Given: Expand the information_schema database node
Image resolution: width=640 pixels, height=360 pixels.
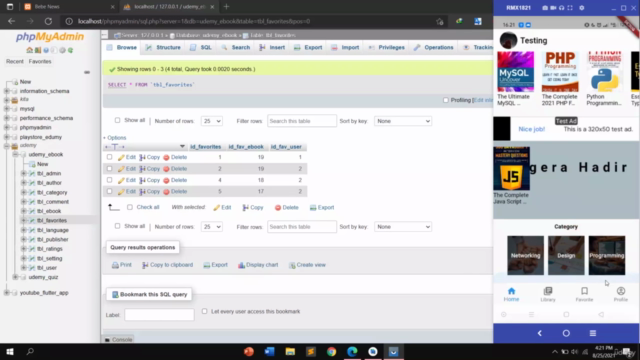Looking at the screenshot, I should (7, 91).
